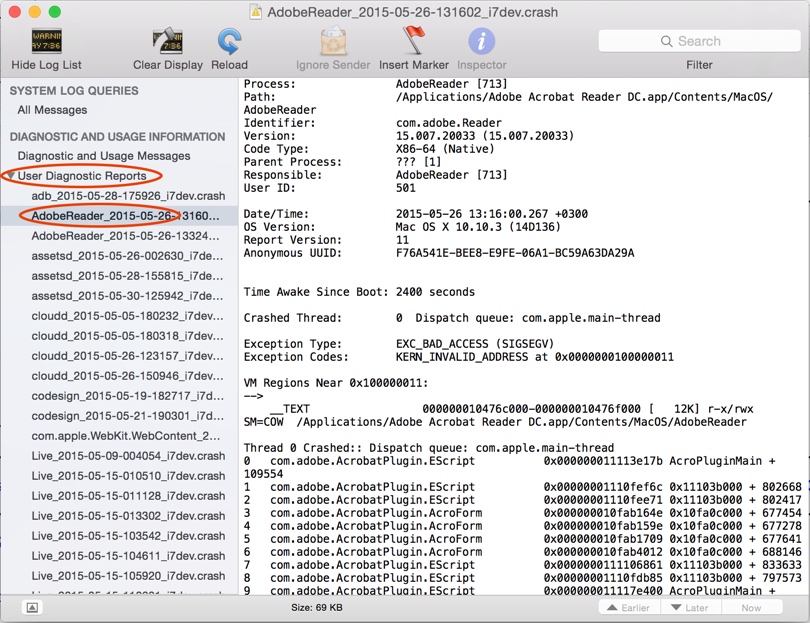Open Live_2015-05-15-103542_i7dev.crash
This screenshot has width=810, height=623.
click(128, 536)
